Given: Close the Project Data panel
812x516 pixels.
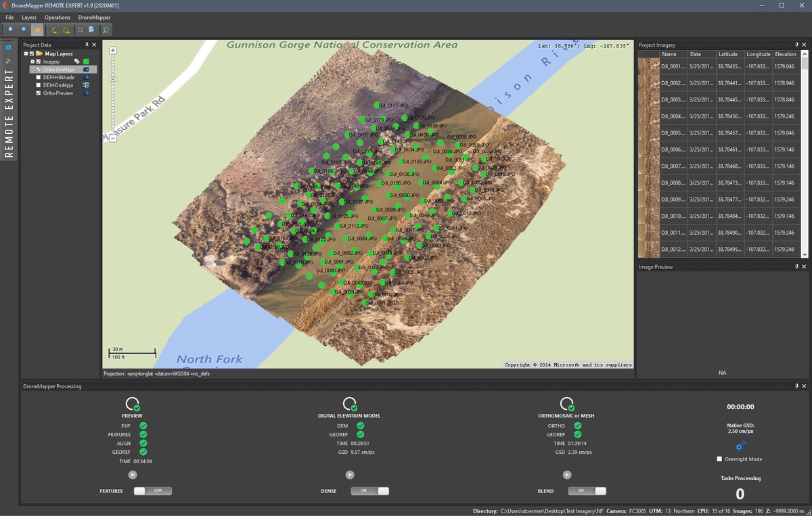Looking at the screenshot, I should pyautogui.click(x=94, y=45).
